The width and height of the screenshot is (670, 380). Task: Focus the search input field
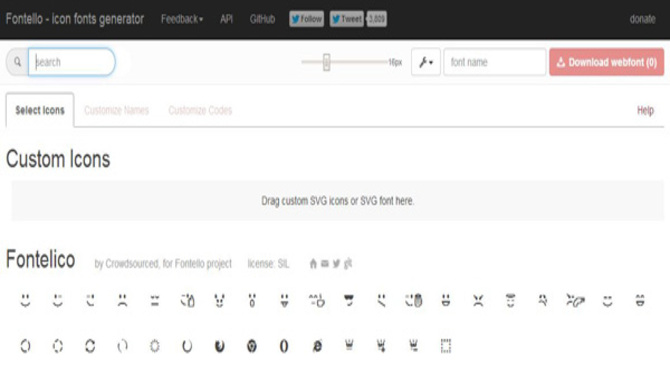[72, 62]
